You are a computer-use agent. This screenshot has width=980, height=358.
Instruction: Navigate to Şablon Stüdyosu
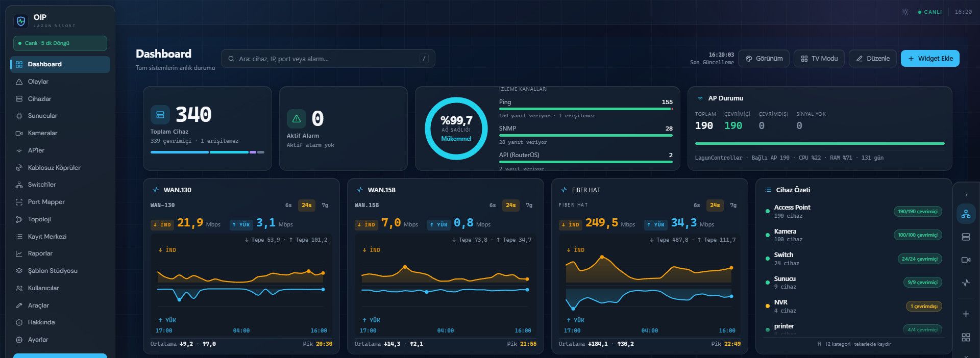[60, 271]
